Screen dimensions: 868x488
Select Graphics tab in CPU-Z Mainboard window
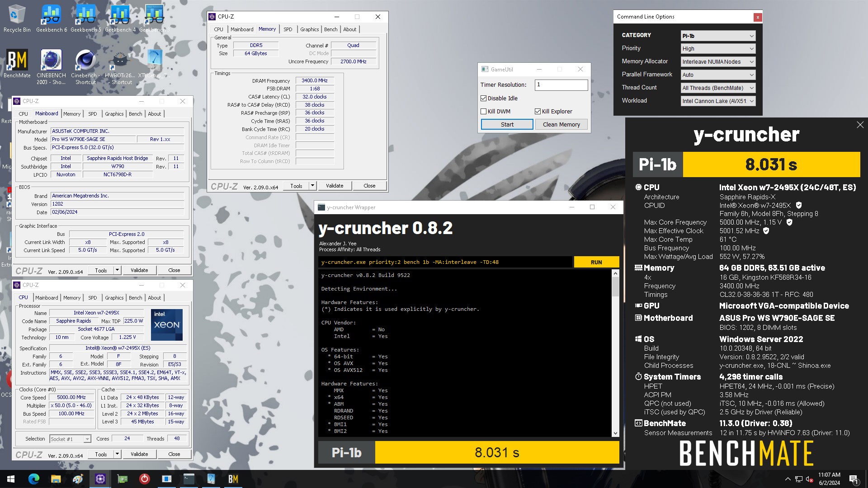pyautogui.click(x=114, y=114)
